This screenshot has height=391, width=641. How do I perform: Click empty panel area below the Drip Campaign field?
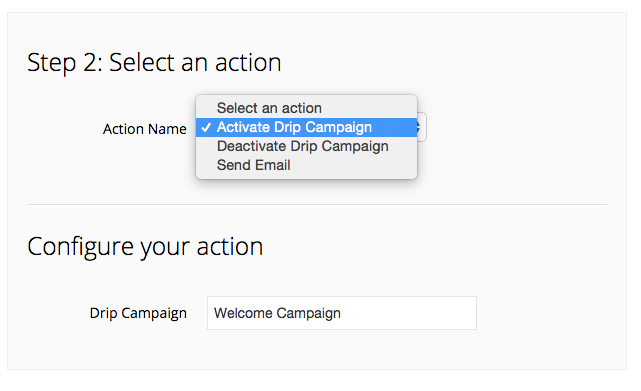pos(317,350)
